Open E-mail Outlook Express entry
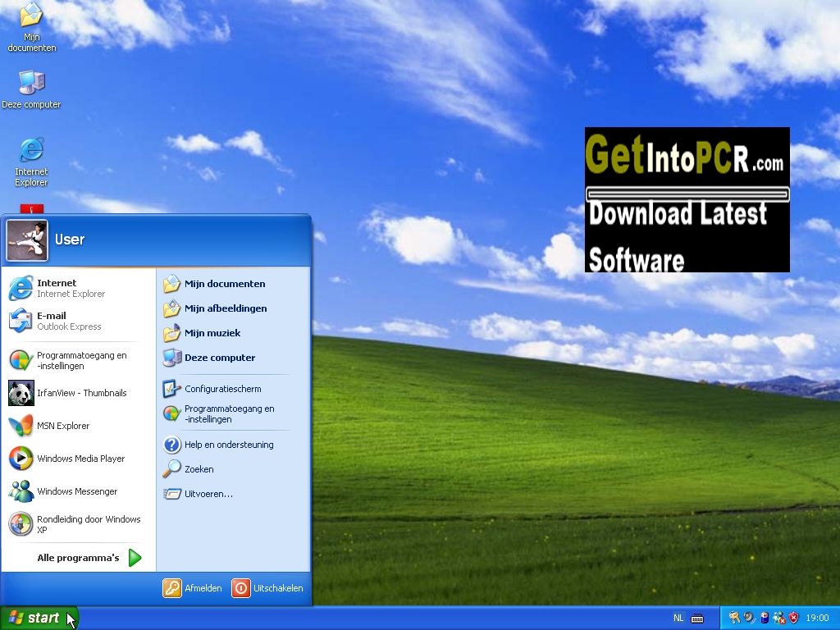Image resolution: width=840 pixels, height=630 pixels. (x=78, y=321)
